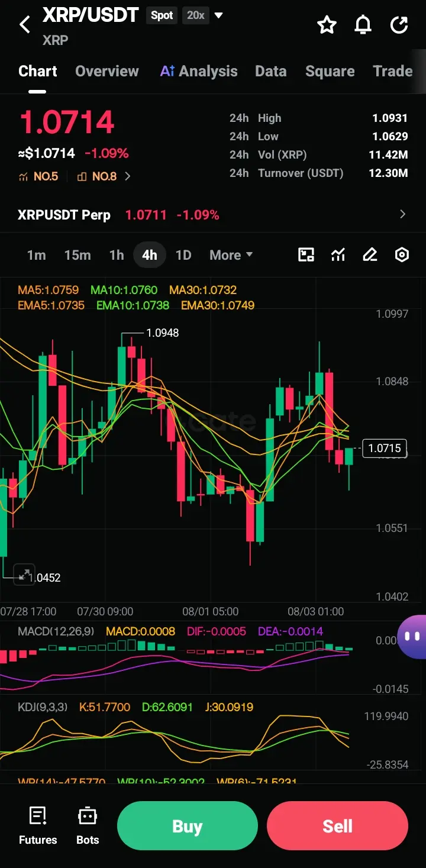This screenshot has width=426, height=868.
Task: Tap the EMA10:1.0738 indicator label
Action: coord(133,306)
